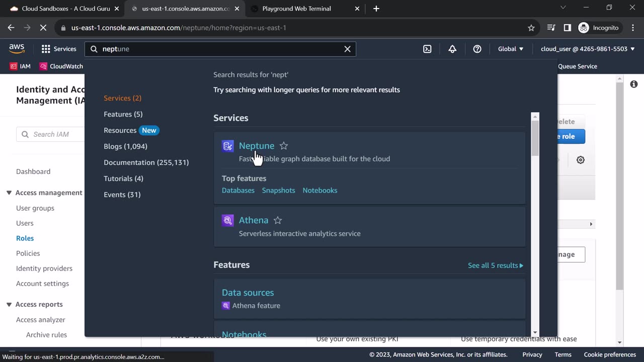644x362 pixels.
Task: Open the Privacy footer link
Action: point(532,354)
